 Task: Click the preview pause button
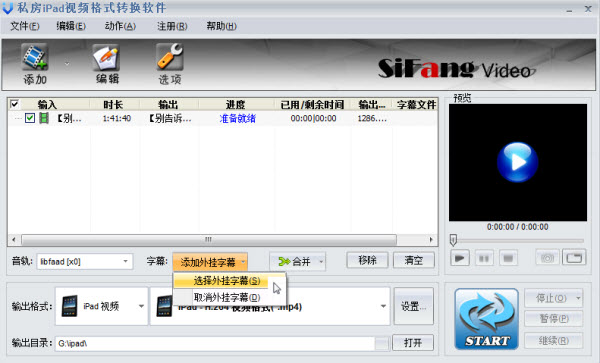(x=484, y=258)
